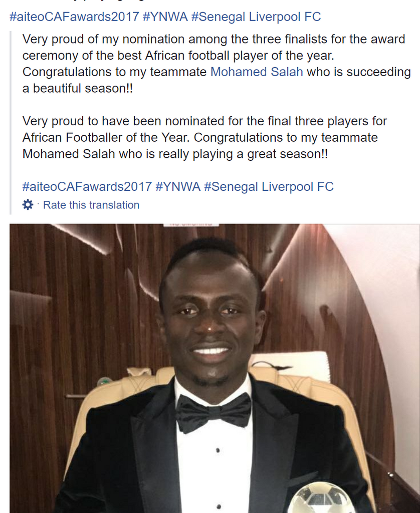The height and width of the screenshot is (513, 420).
Task: Select the #Senegal hashtag in the top line
Action: 220,17
